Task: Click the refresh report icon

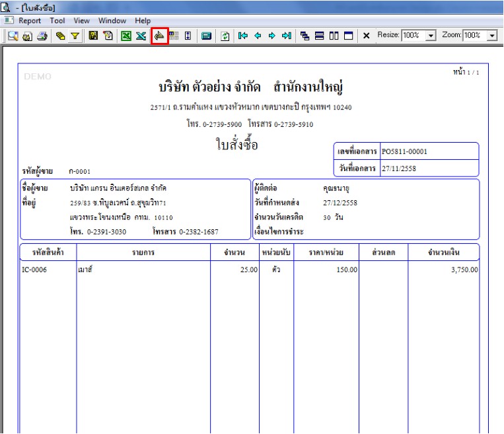Action: pos(225,36)
